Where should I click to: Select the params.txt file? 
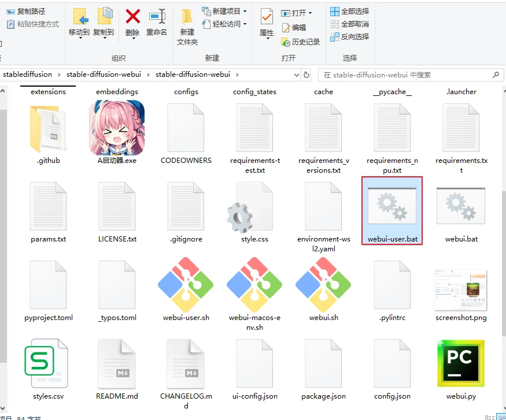pos(49,212)
